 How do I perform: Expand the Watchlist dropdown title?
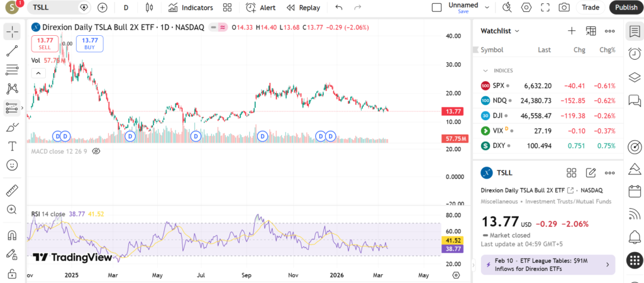coord(499,31)
